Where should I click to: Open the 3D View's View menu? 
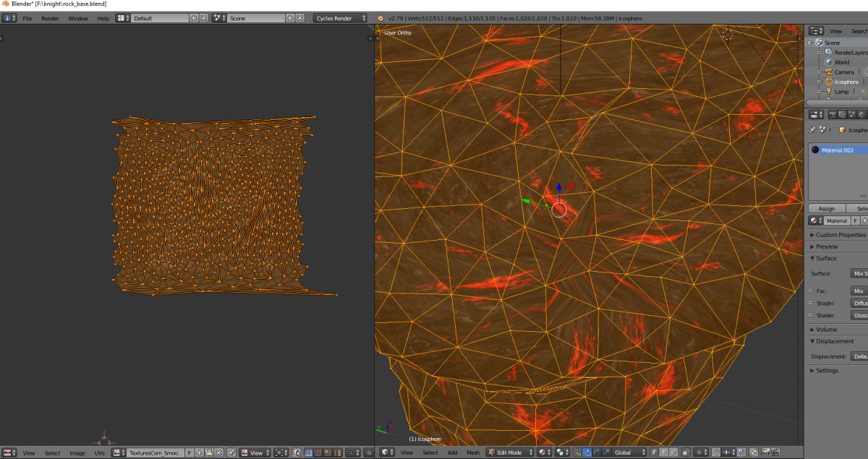coord(407,452)
